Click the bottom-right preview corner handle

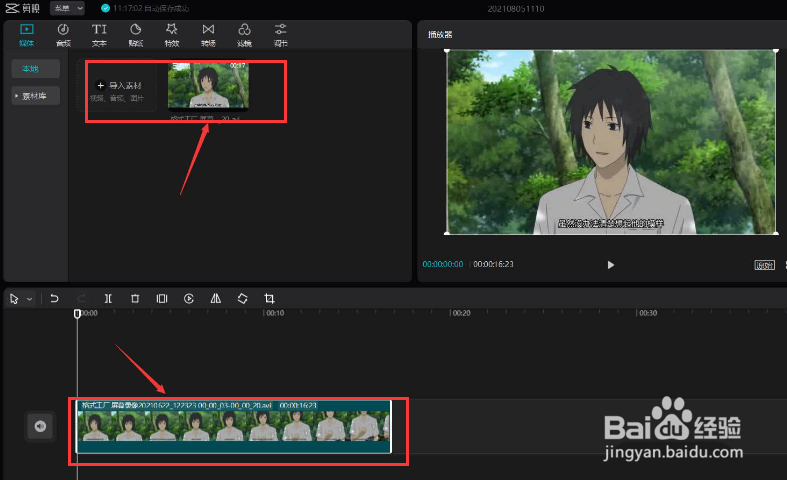point(776,233)
